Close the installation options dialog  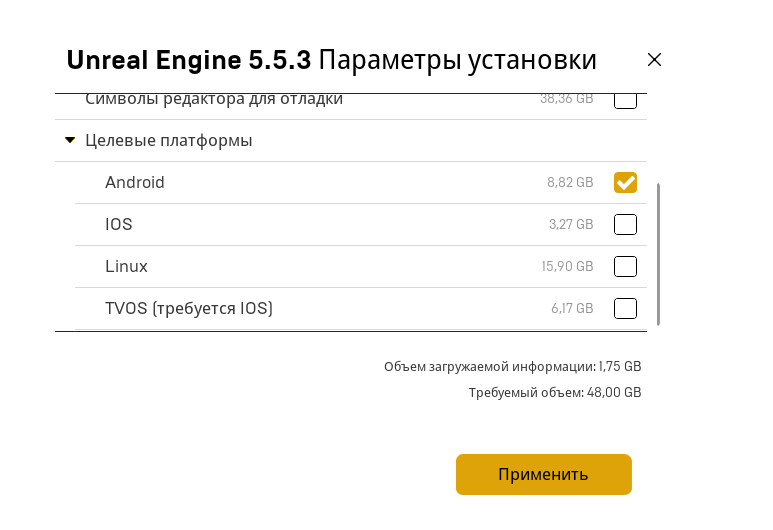654,60
